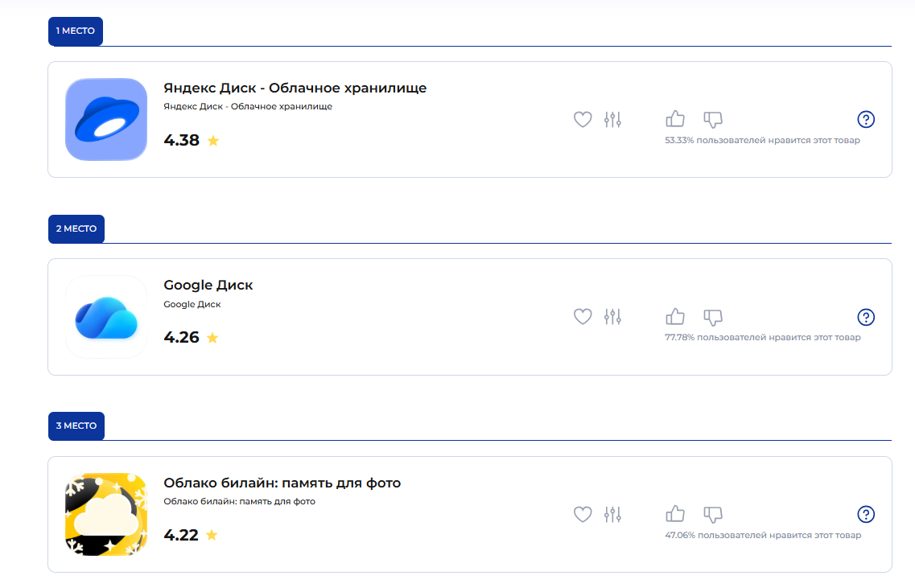Image resolution: width=915 pixels, height=588 pixels.
Task: Click Облако билайн app logo thumbnail
Action: pos(106,514)
